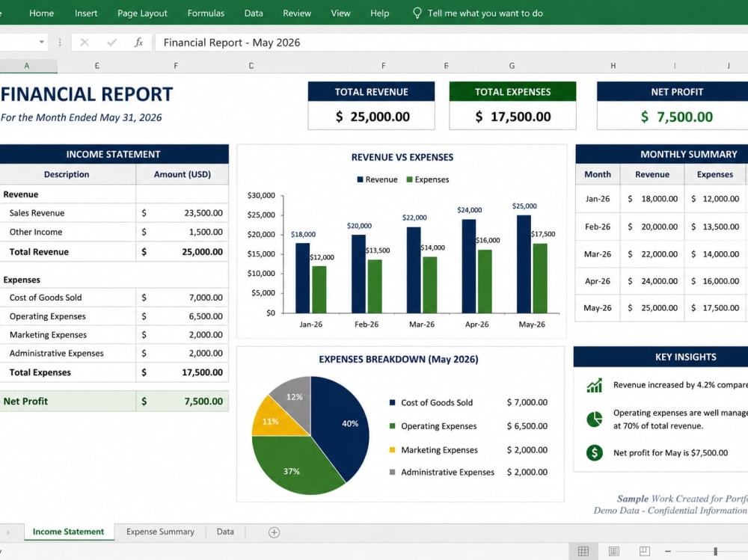This screenshot has height=560, width=748.
Task: Confirm the entry with the checkmark icon
Action: click(111, 43)
